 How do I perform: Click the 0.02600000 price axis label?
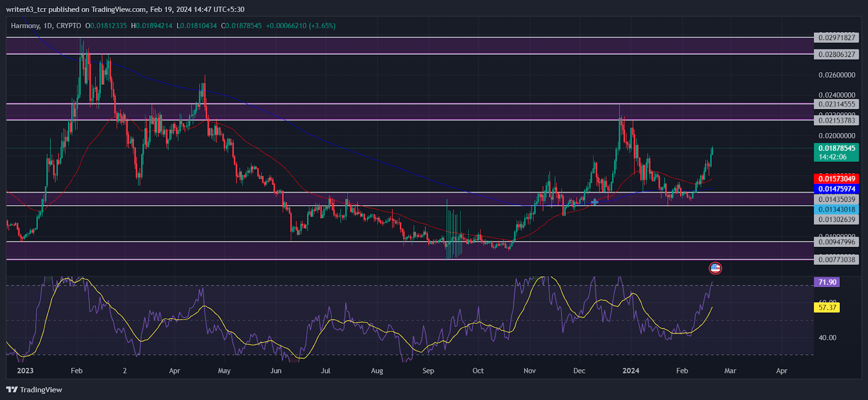pyautogui.click(x=837, y=75)
